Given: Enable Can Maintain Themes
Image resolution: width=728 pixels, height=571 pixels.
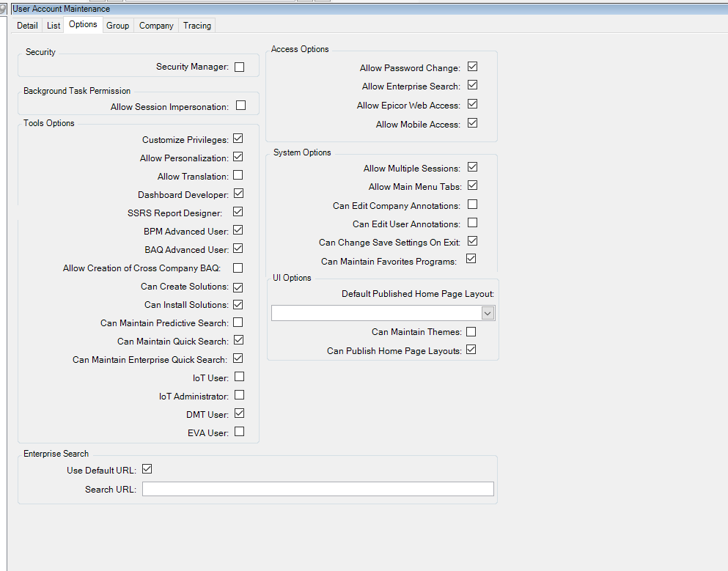Looking at the screenshot, I should tap(471, 332).
